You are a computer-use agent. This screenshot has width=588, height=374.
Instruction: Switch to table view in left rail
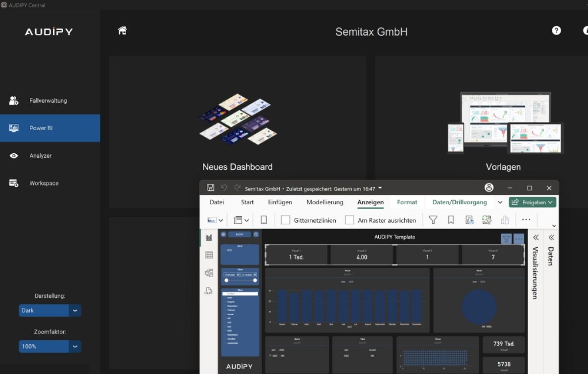click(209, 255)
